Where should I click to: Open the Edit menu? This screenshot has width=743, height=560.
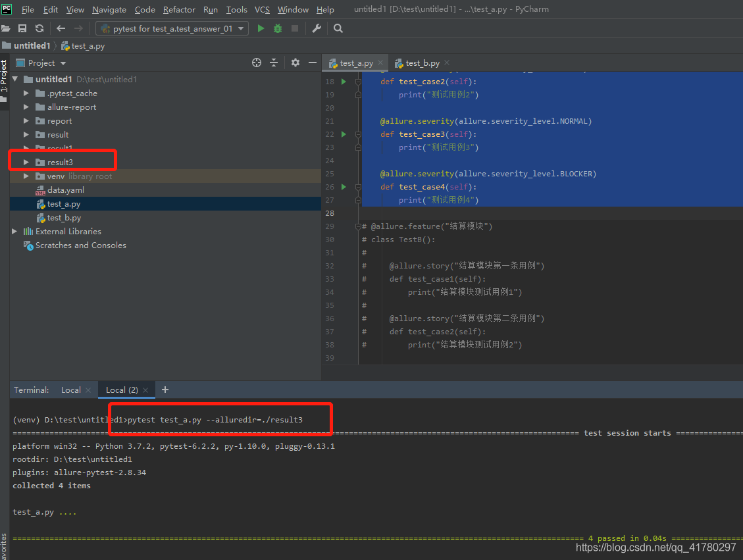(50, 9)
